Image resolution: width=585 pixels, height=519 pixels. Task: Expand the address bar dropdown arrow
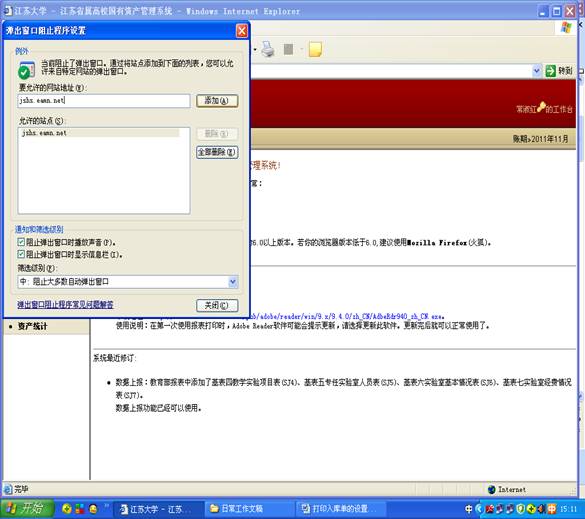[536, 71]
